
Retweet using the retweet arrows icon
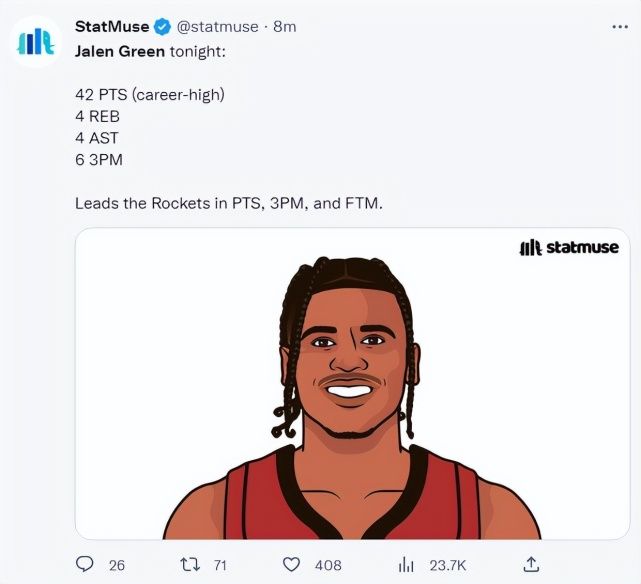[x=190, y=565]
